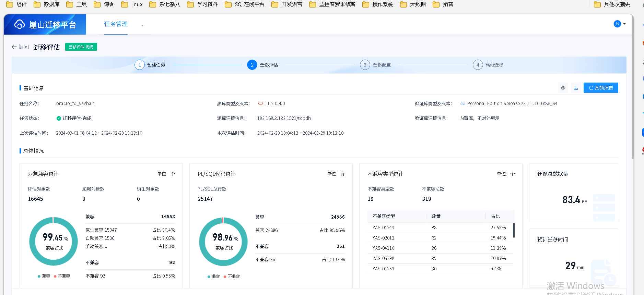The height and width of the screenshot is (295, 644).
Task: Open the 数据库 bookmark folder
Action: click(47, 4)
